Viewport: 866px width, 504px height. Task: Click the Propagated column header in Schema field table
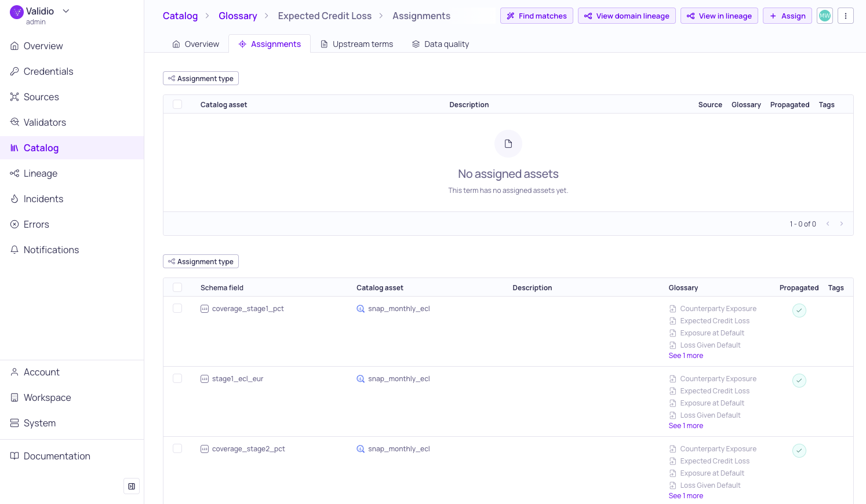tap(799, 288)
